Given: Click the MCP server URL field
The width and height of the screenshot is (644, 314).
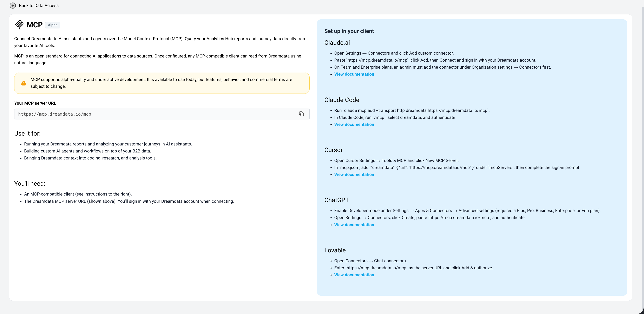Looking at the screenshot, I should pos(162,114).
